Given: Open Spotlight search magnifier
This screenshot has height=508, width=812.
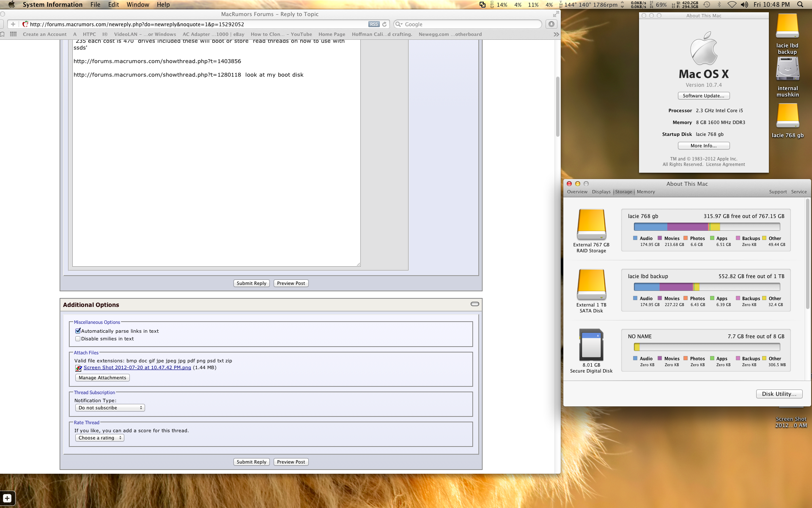Looking at the screenshot, I should click(x=800, y=5).
